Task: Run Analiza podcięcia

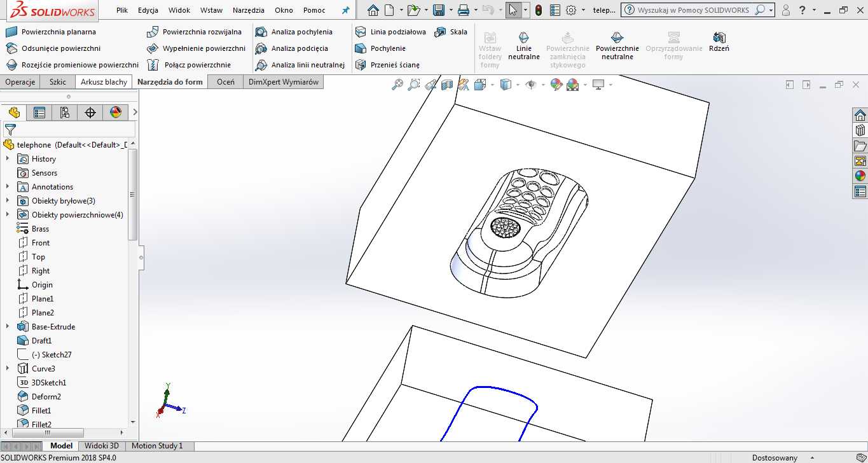Action: (x=292, y=48)
